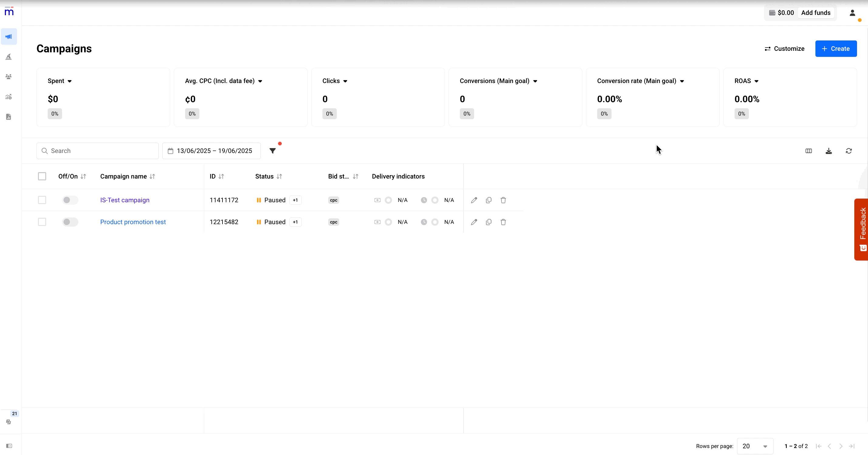
Task: Duplicate the Product promotion test campaign
Action: (x=488, y=222)
